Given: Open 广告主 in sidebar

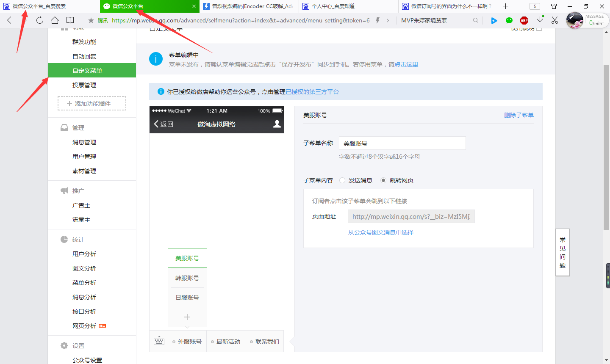Looking at the screenshot, I should click(81, 205).
